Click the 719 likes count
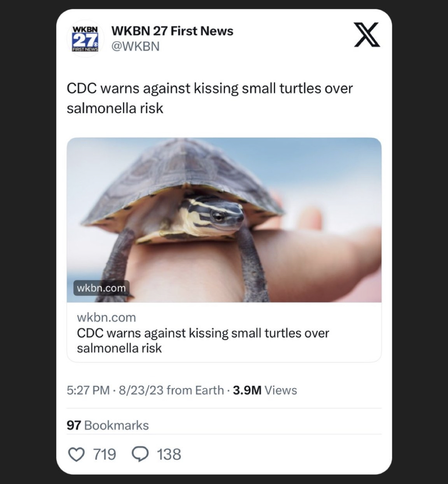The width and height of the screenshot is (448, 484). (105, 454)
